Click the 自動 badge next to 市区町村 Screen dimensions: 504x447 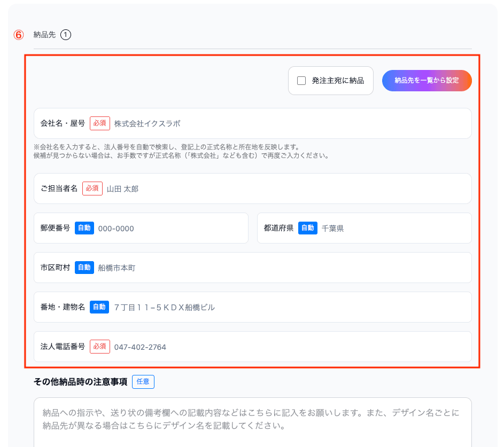(x=84, y=268)
